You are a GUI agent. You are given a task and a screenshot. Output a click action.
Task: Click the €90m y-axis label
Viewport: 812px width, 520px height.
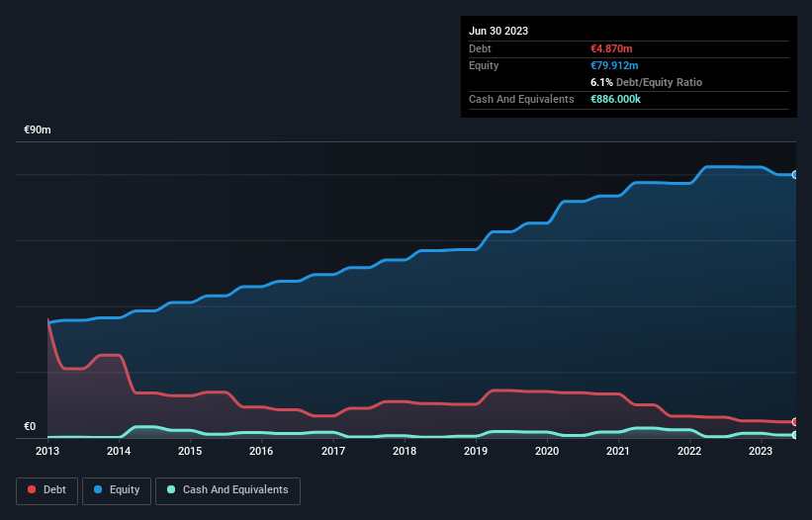(x=38, y=130)
